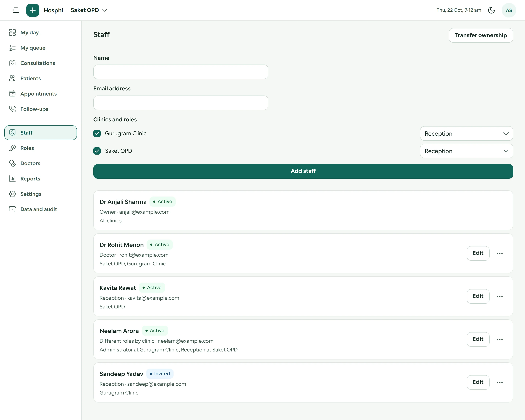Edit Kavita Rawat's record

tap(478, 296)
